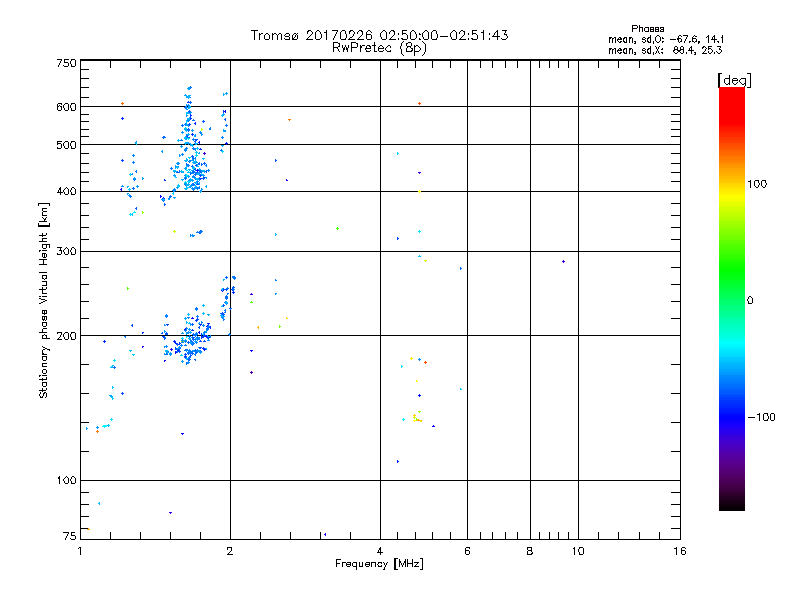This screenshot has width=800, height=600.
Task: Click the subtitle "RwPretec (8p)"
Action: coord(379,48)
